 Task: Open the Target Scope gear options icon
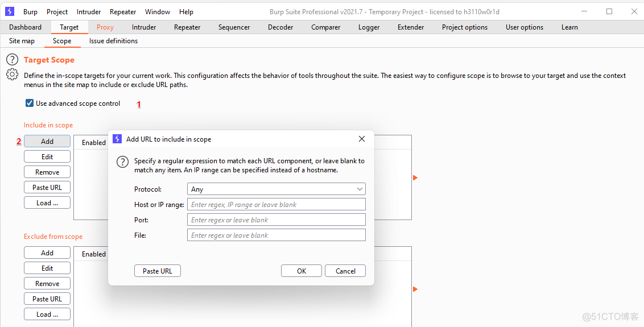13,74
